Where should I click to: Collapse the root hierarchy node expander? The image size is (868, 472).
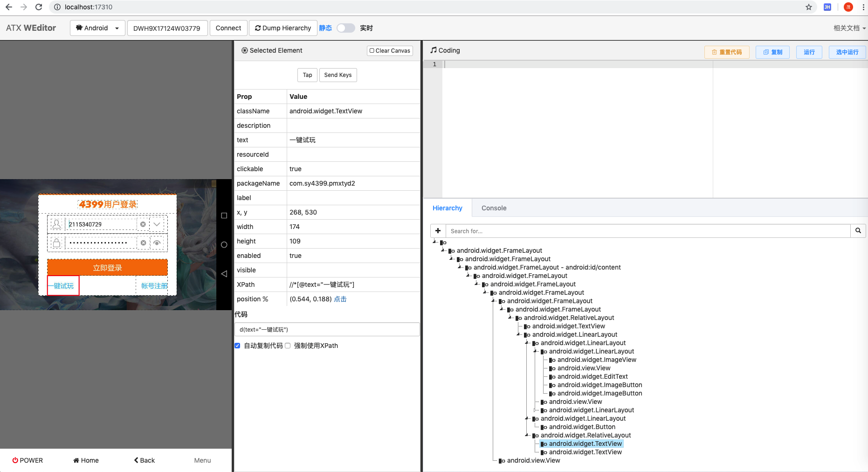click(434, 242)
